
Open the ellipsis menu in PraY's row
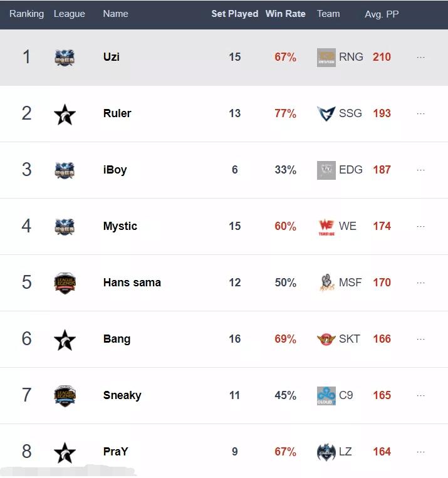(420, 452)
